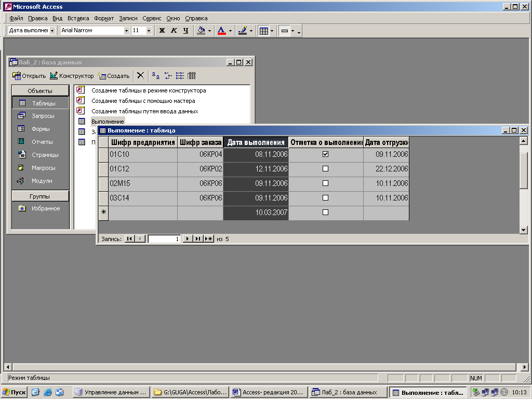Image resolution: width=532 pixels, height=399 pixels.
Task: Open Windows Пуск start button
Action: click(14, 392)
